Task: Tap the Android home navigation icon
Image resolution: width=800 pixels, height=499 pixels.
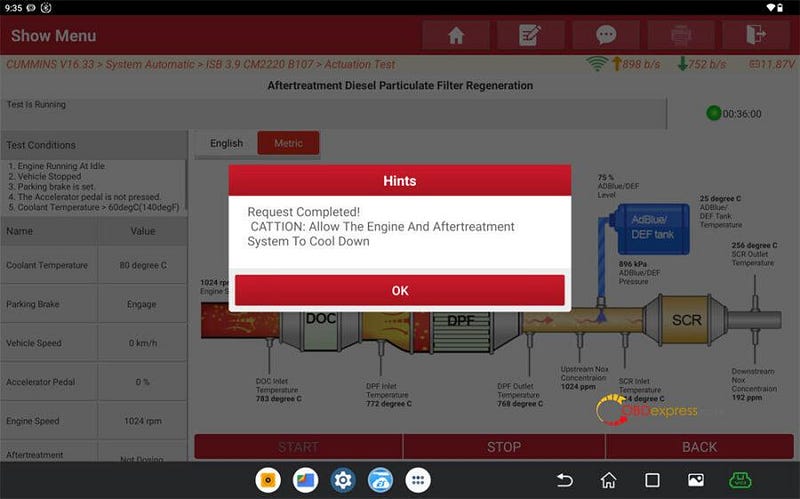Action: [608, 480]
